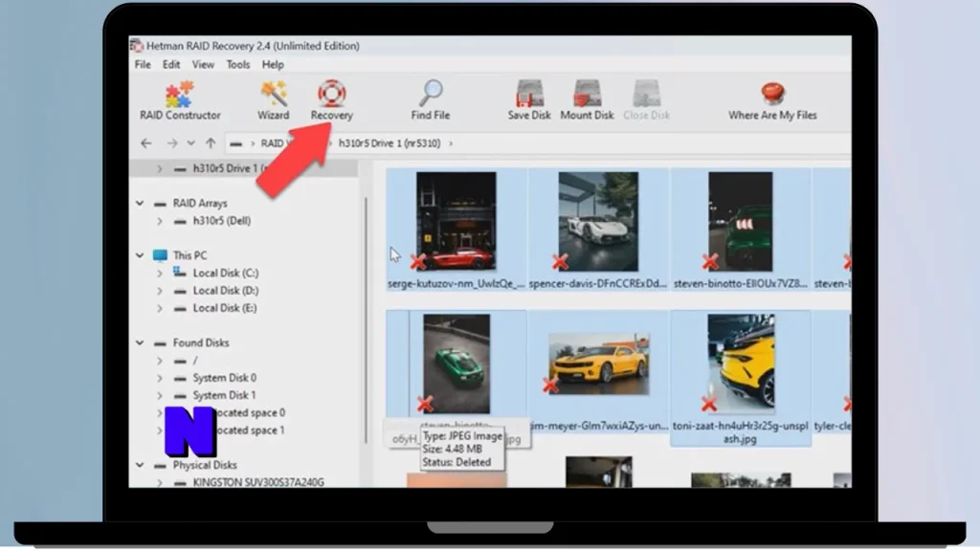The width and height of the screenshot is (980, 551).
Task: Select the steven-binotto-EllOUx7VZ8 dark green car thumbnail
Action: pyautogui.click(x=740, y=222)
